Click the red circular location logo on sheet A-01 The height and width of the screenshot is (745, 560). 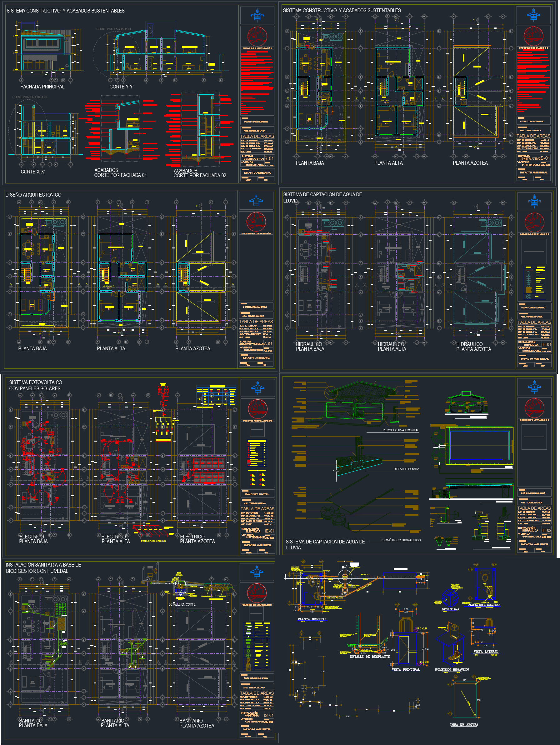(256, 222)
